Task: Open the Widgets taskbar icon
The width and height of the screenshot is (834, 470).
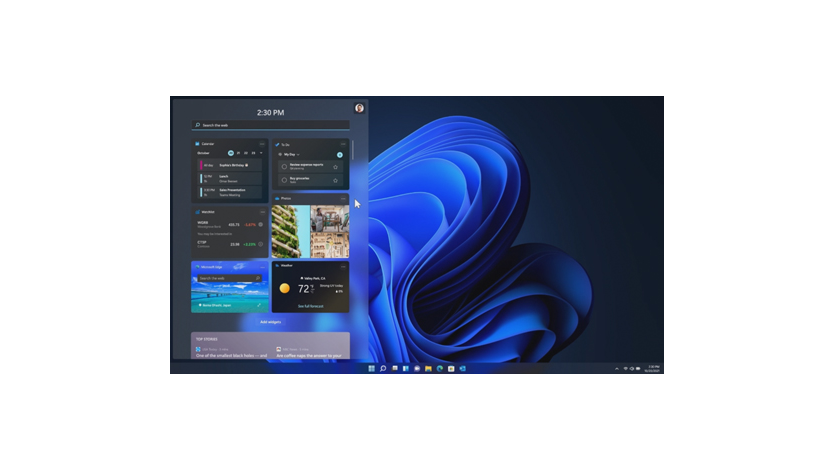Action: [x=406, y=368]
